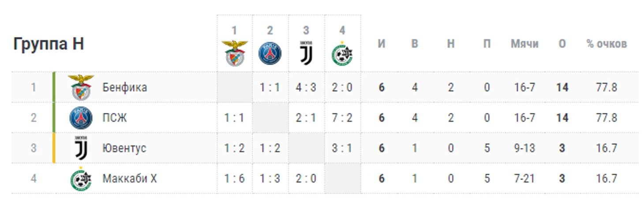Click the Benfica crest in row 1
644x205 pixels.
tap(81, 87)
